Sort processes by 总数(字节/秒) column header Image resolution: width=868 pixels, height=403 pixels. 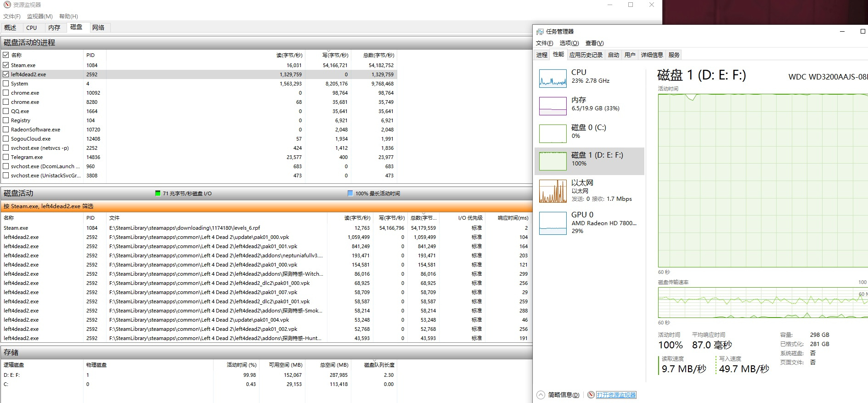(x=378, y=55)
